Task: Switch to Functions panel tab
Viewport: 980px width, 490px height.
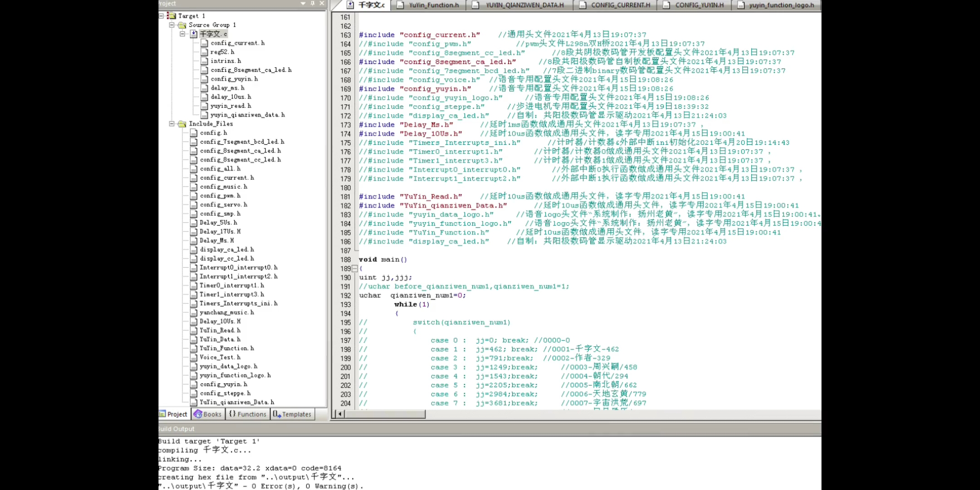Action: pos(248,414)
